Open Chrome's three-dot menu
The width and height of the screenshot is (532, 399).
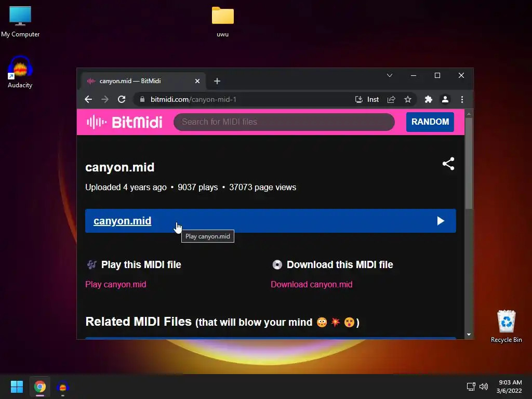pos(462,99)
